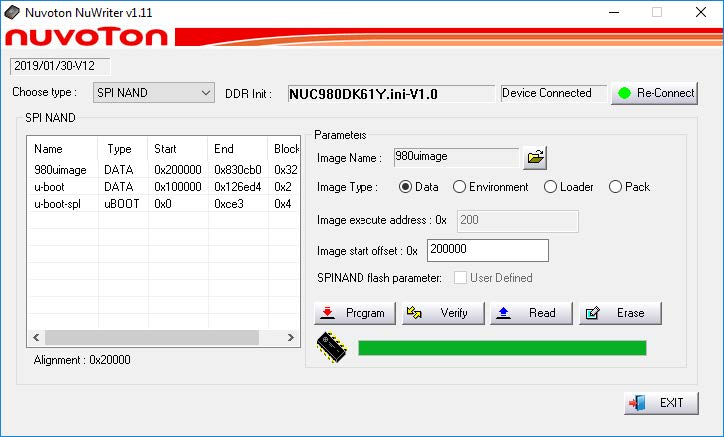Click the Type column header
The width and height of the screenshot is (724, 437).
123,149
